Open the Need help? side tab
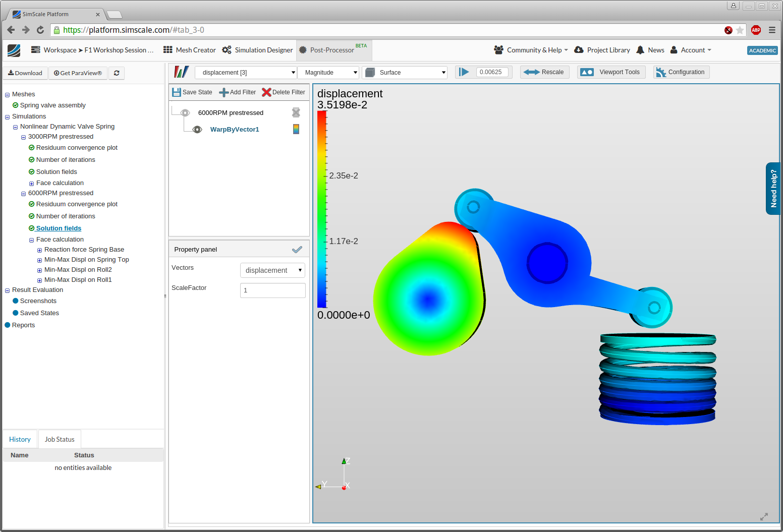Image resolution: width=783 pixels, height=532 pixels. 773,189
